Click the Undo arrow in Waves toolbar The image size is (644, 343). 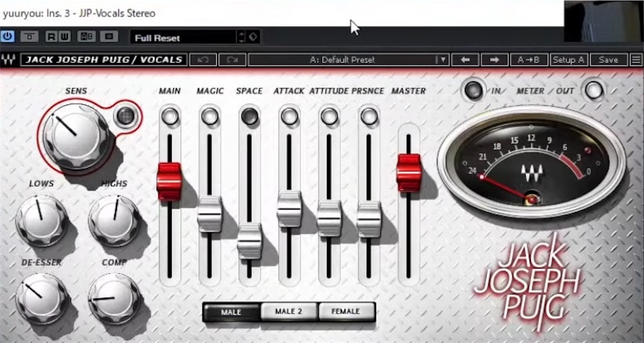(x=203, y=60)
